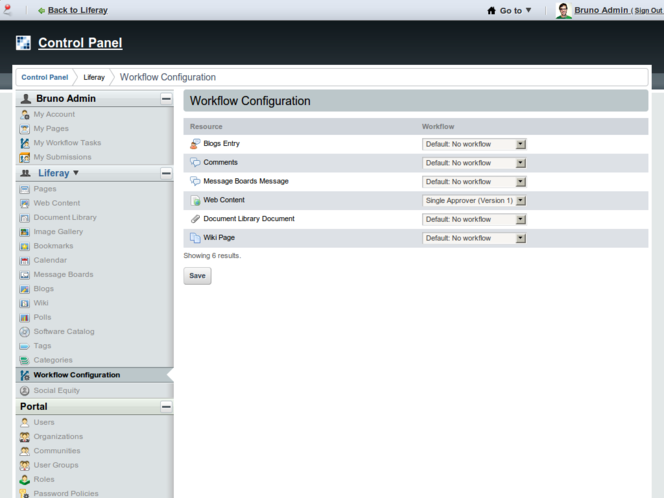The width and height of the screenshot is (664, 498).
Task: Click the Control Panel logo icon
Action: pyautogui.click(x=23, y=43)
